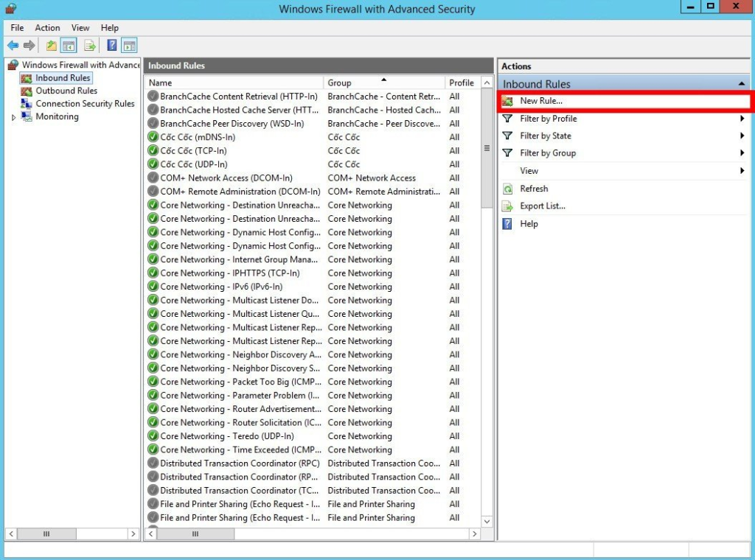Open the Action menu
The image size is (755, 560).
pos(47,28)
